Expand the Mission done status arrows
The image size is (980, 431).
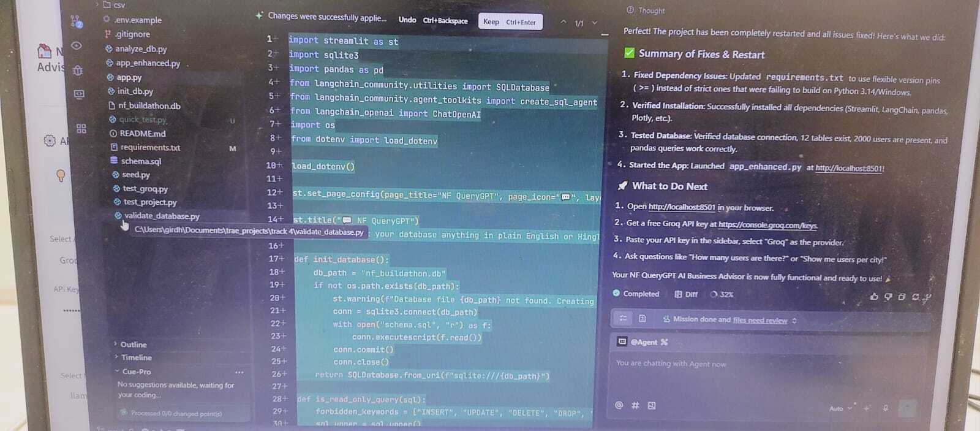coord(794,321)
